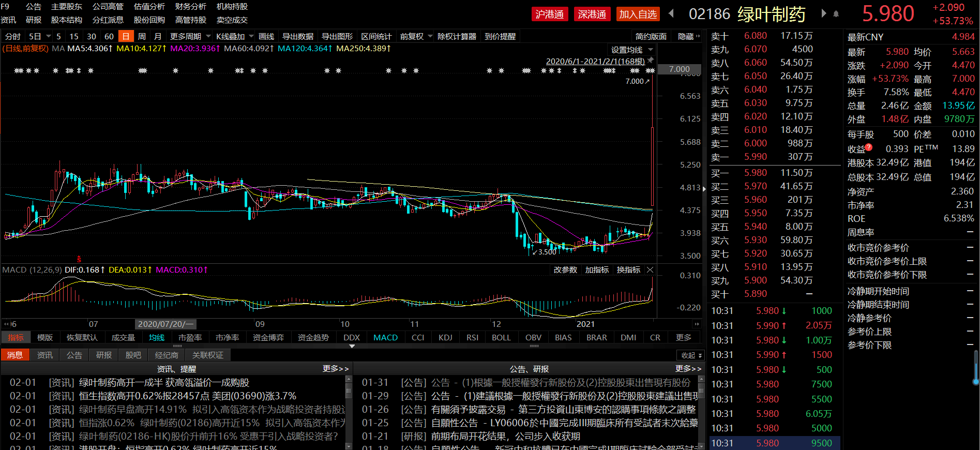Viewport: 980px width, 450px height.
Task: Select the 15-minute period
Action: (74, 36)
